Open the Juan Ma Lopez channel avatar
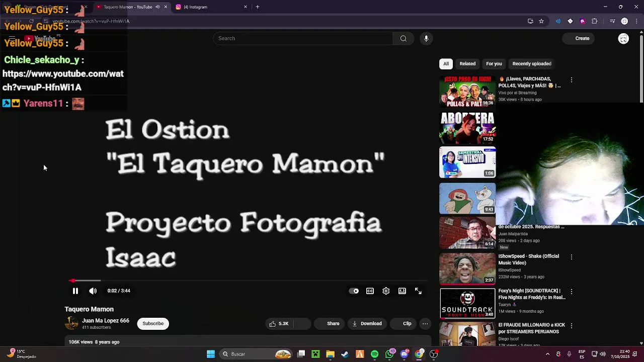 tap(72, 323)
